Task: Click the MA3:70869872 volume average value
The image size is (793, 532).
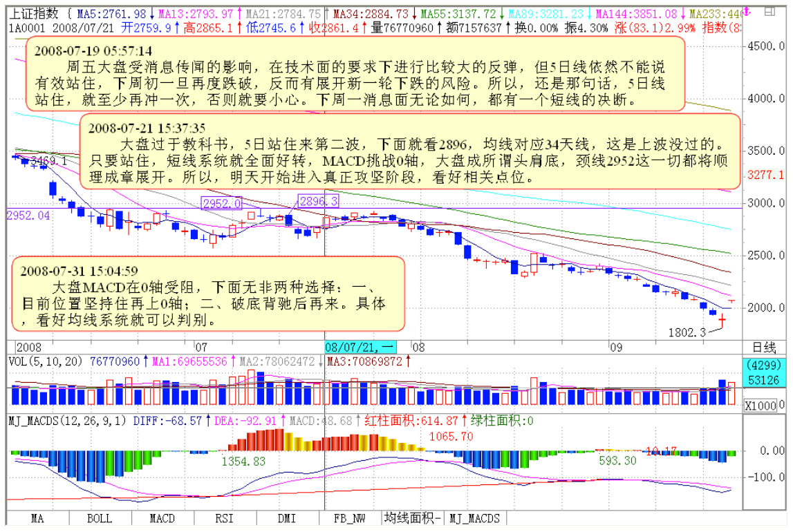Action: click(364, 361)
